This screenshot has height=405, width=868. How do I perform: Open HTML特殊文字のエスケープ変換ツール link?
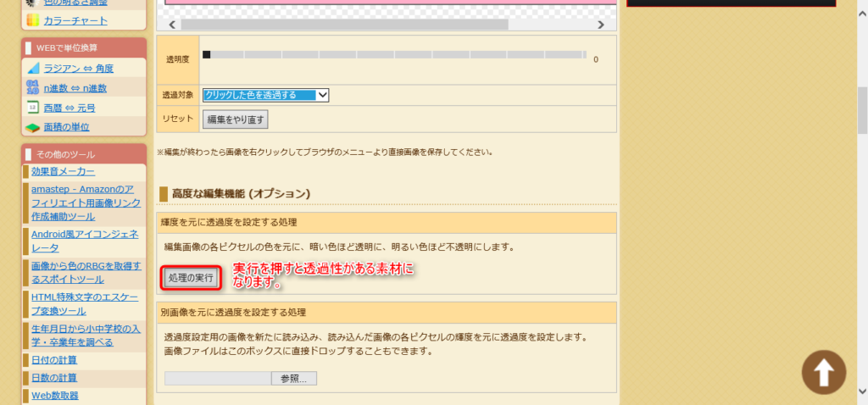[x=86, y=303]
